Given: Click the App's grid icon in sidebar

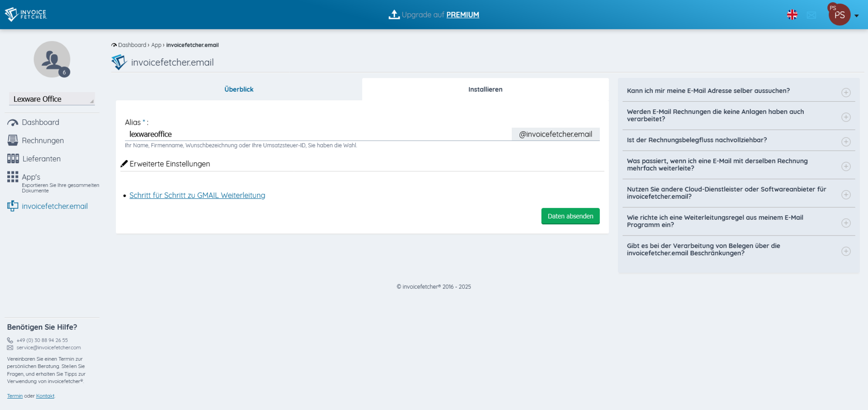Looking at the screenshot, I should pos(13,177).
